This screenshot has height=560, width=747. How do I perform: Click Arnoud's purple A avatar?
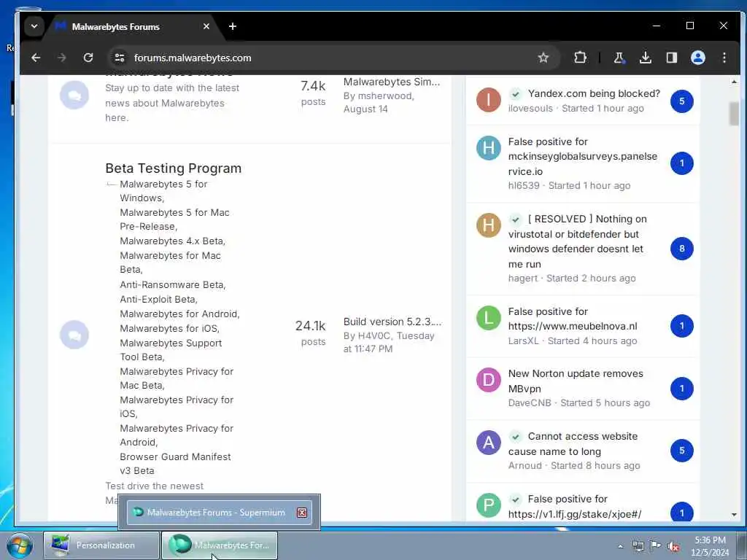click(488, 443)
